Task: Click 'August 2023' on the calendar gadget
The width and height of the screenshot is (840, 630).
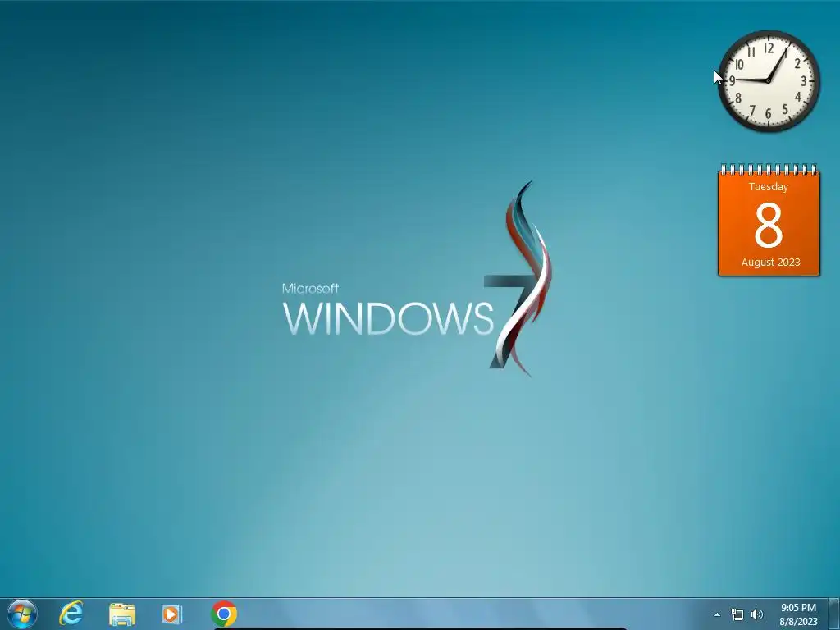Action: 770,262
